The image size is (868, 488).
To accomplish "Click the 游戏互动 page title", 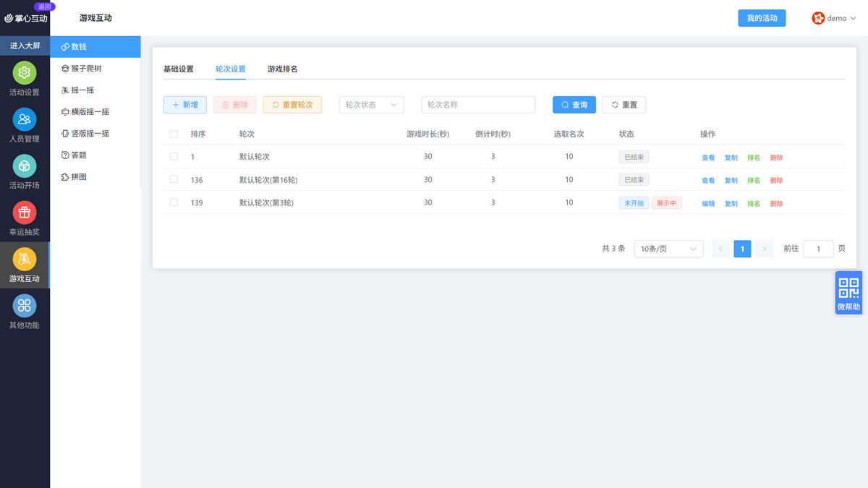I will [95, 18].
